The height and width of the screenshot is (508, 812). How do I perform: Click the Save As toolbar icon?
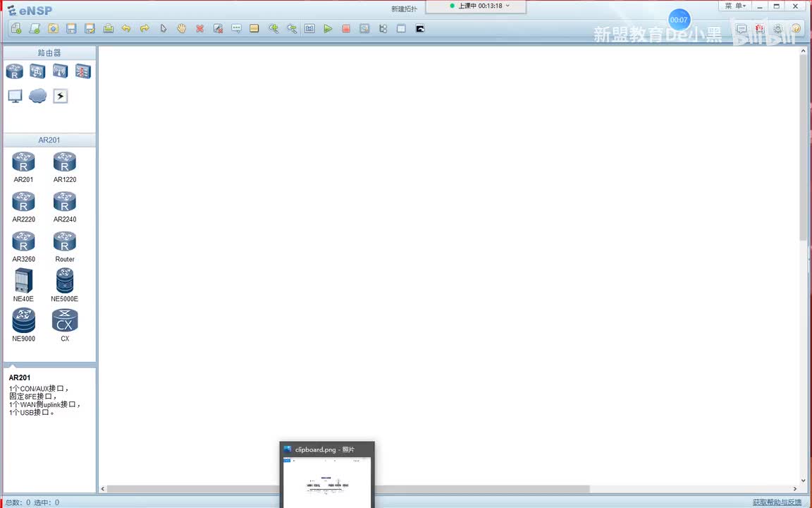coord(90,28)
